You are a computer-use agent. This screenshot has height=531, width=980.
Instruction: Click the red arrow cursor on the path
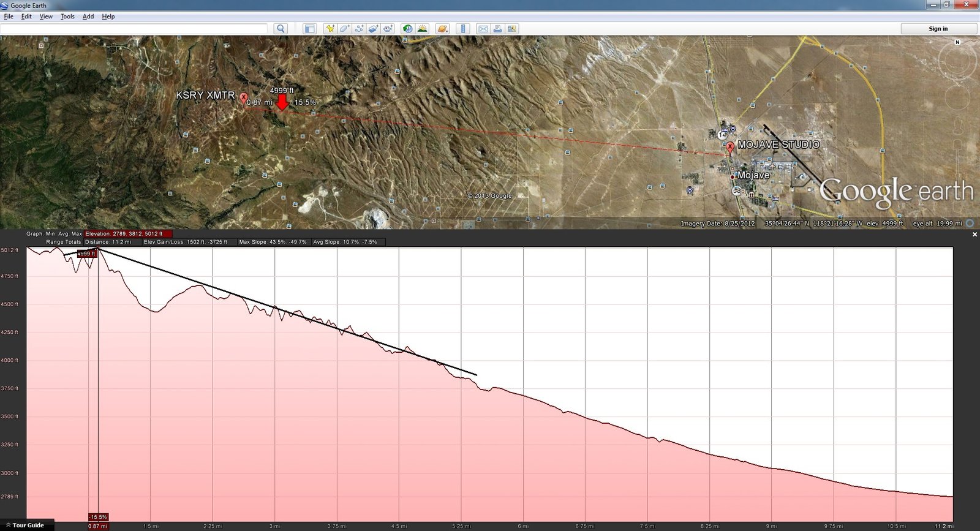[282, 102]
